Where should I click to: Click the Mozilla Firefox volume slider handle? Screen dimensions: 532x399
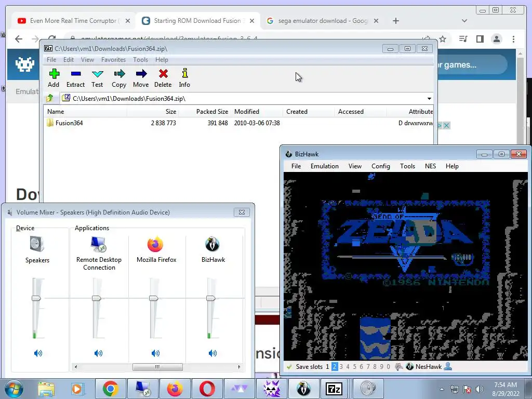(x=154, y=298)
